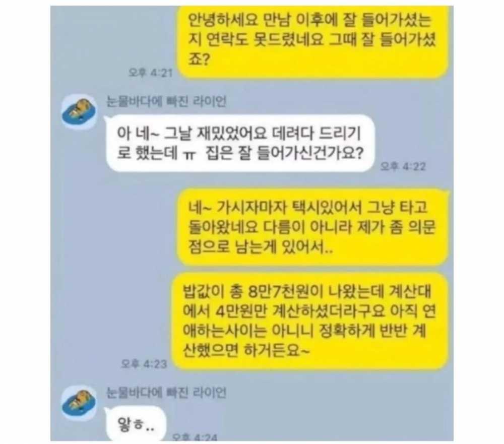This screenshot has height=444, width=504.
Task: Select the white 왈ㅎ.. reply bubble
Action: (x=135, y=423)
